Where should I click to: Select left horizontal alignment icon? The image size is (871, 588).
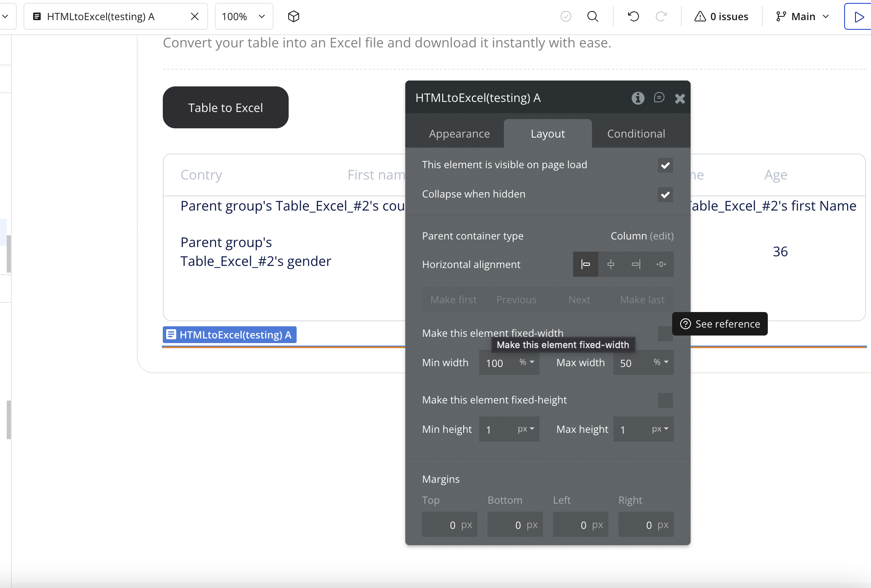(586, 264)
